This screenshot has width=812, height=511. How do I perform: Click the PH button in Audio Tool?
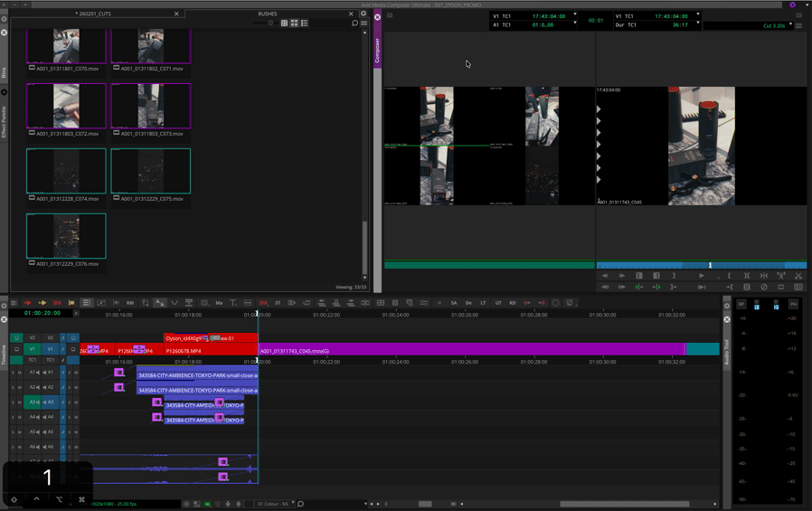(x=793, y=305)
